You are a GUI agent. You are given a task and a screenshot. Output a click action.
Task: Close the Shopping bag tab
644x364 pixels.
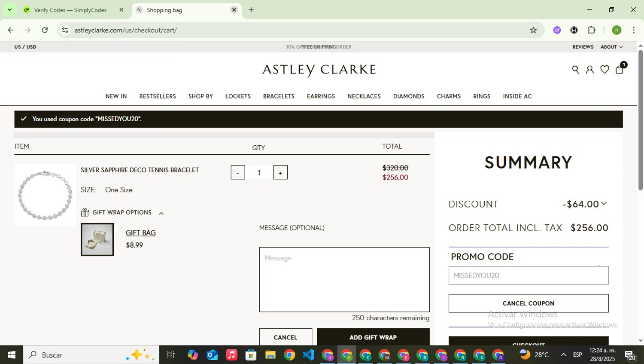[x=234, y=10]
